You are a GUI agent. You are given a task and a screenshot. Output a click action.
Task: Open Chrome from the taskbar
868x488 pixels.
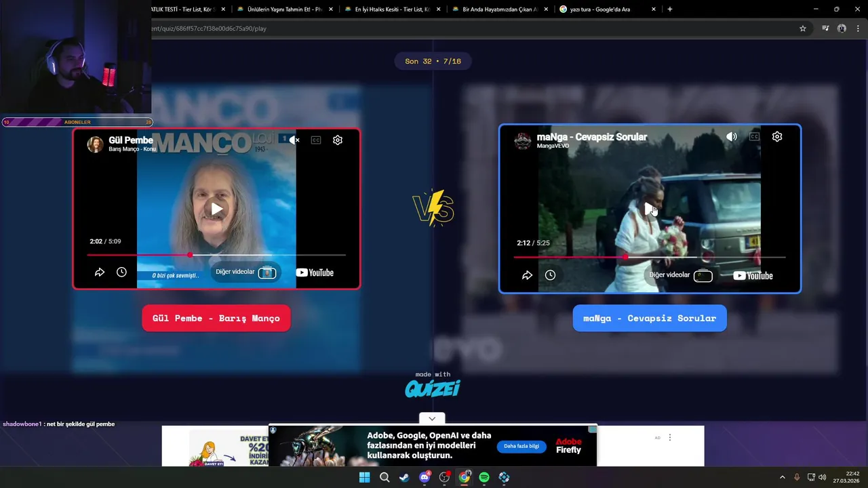(464, 477)
